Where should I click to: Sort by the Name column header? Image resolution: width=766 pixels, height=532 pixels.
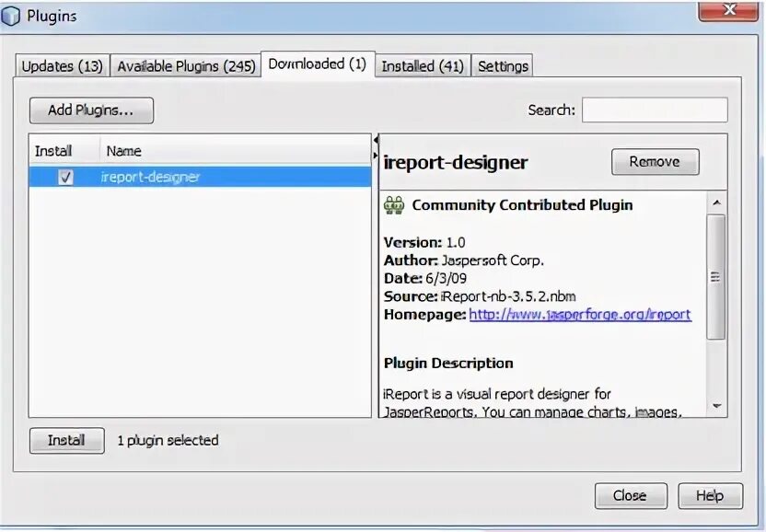coord(236,151)
